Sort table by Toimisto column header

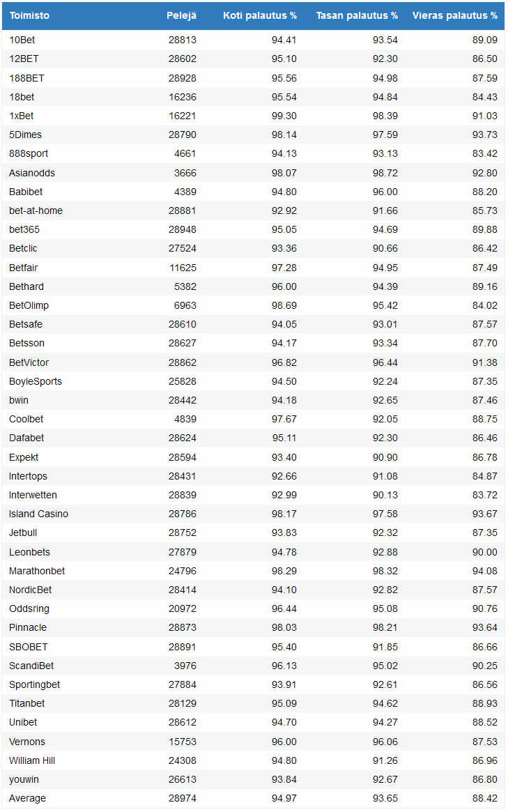29,15
